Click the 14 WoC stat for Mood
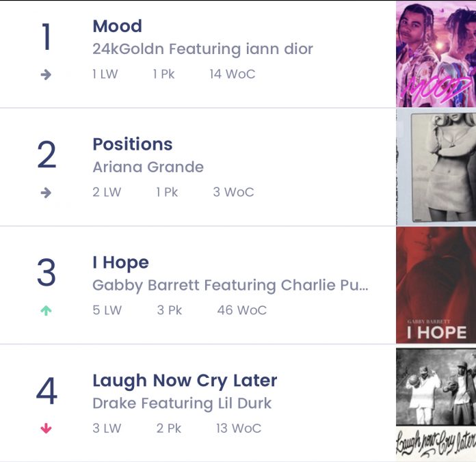Image resolution: width=476 pixels, height=462 pixels. pyautogui.click(x=233, y=74)
